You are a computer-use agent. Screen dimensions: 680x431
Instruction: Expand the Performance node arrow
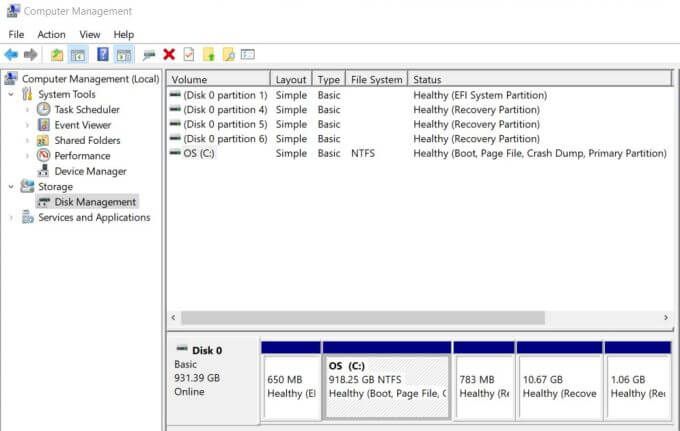(27, 156)
